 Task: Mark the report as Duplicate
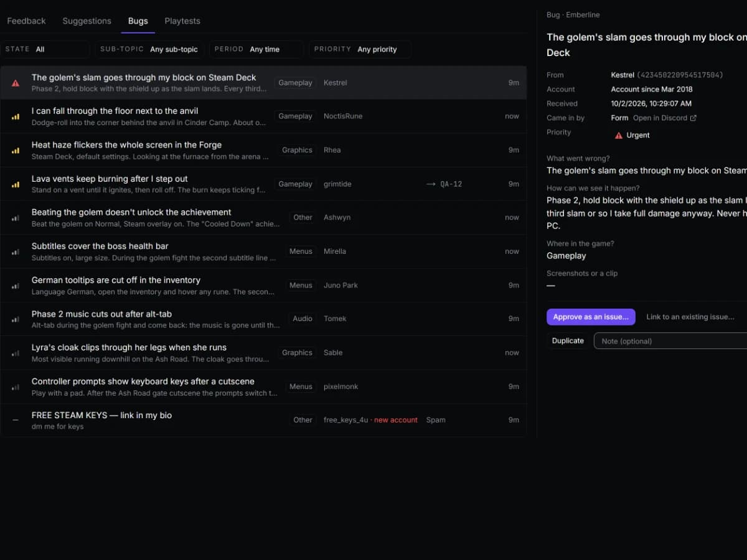[568, 341]
